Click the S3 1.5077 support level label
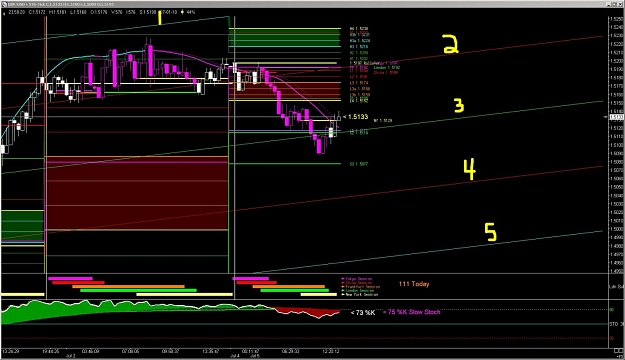The image size is (625, 360). pos(359,164)
